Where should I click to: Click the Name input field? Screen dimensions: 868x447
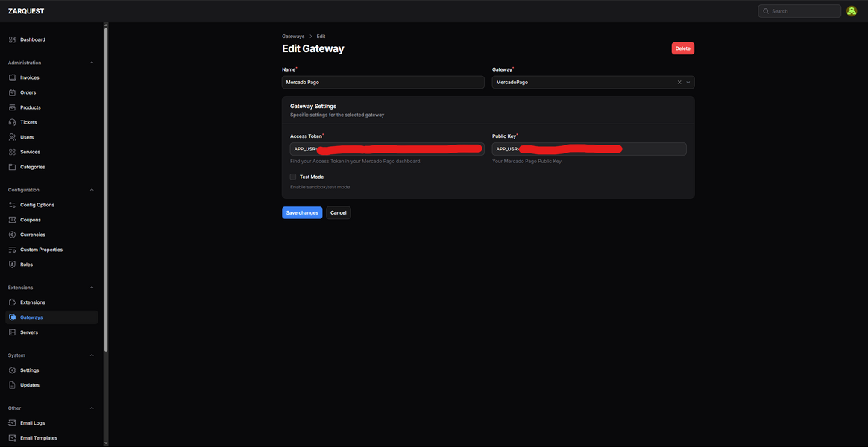coord(383,83)
